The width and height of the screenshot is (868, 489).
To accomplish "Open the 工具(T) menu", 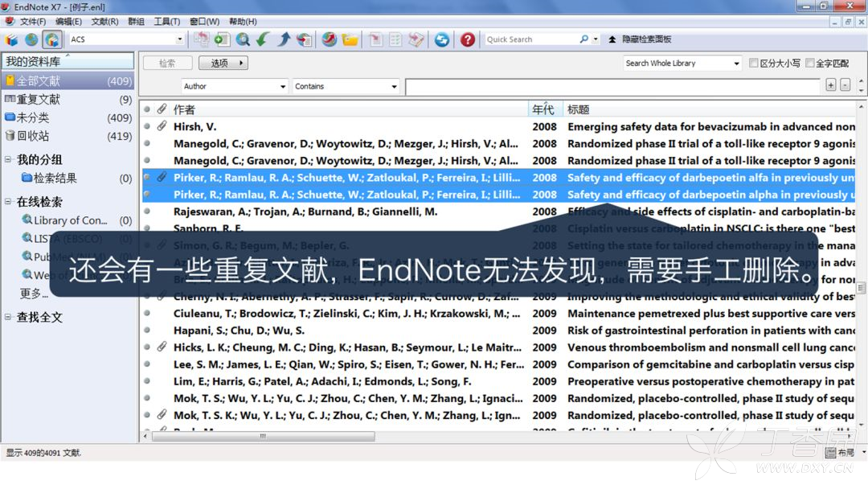I will point(166,22).
